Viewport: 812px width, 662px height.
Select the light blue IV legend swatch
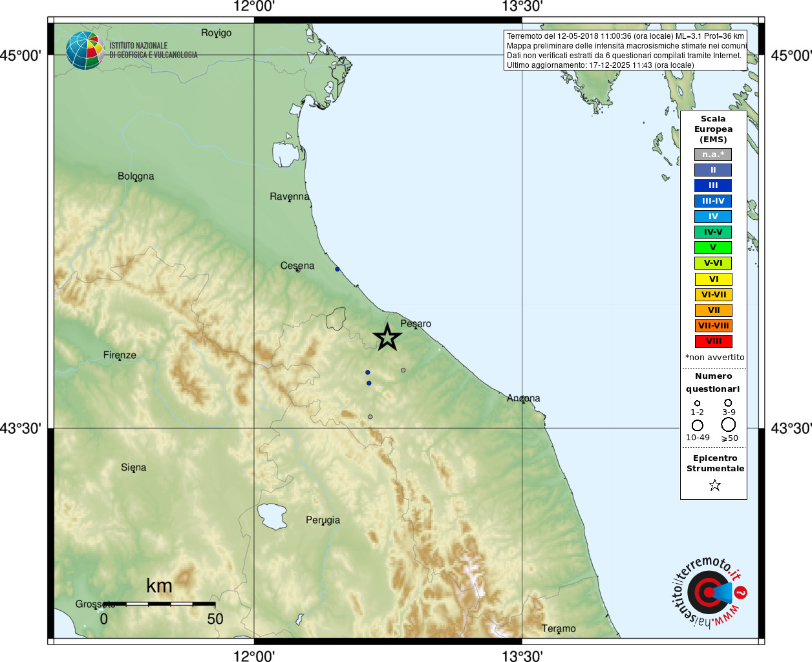(x=713, y=217)
